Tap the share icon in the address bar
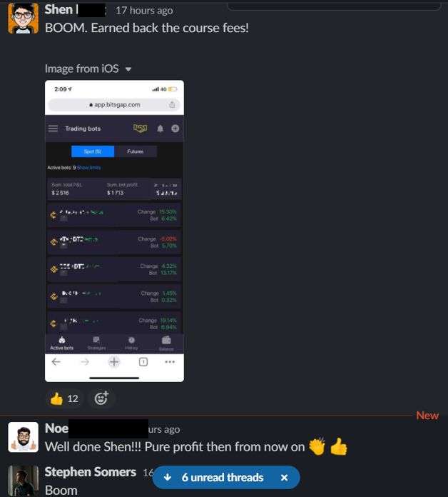Screen dimensions: 448x497 tap(172, 104)
